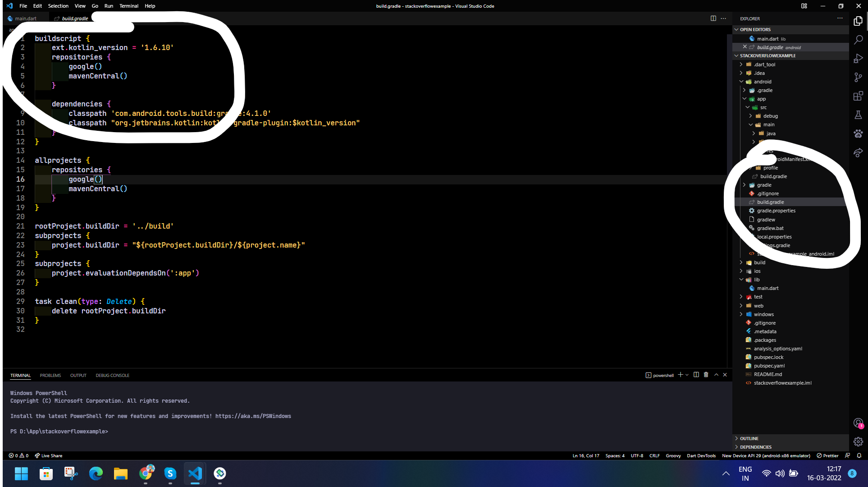Viewport: 868px width, 487px height.
Task: Open the Terminal menu
Action: coord(129,6)
